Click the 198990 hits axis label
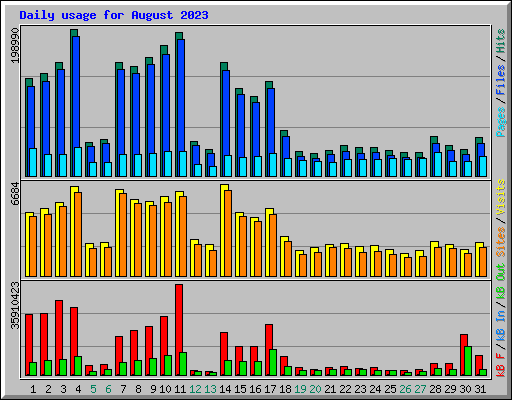 tap(15, 45)
